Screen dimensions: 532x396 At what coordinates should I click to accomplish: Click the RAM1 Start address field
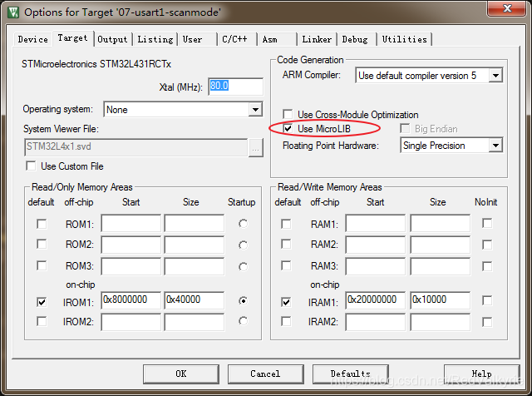click(x=376, y=223)
